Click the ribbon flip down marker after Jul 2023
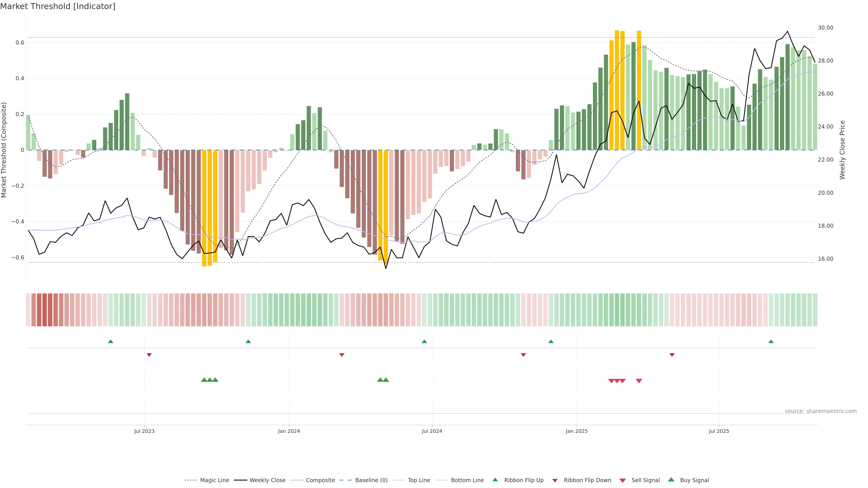The height and width of the screenshot is (488, 868). (x=149, y=355)
